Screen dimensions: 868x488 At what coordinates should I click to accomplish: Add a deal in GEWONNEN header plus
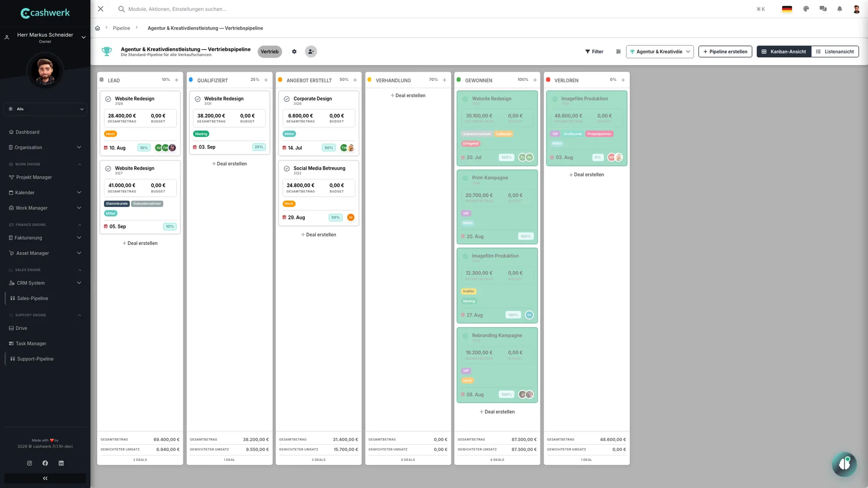[535, 80]
